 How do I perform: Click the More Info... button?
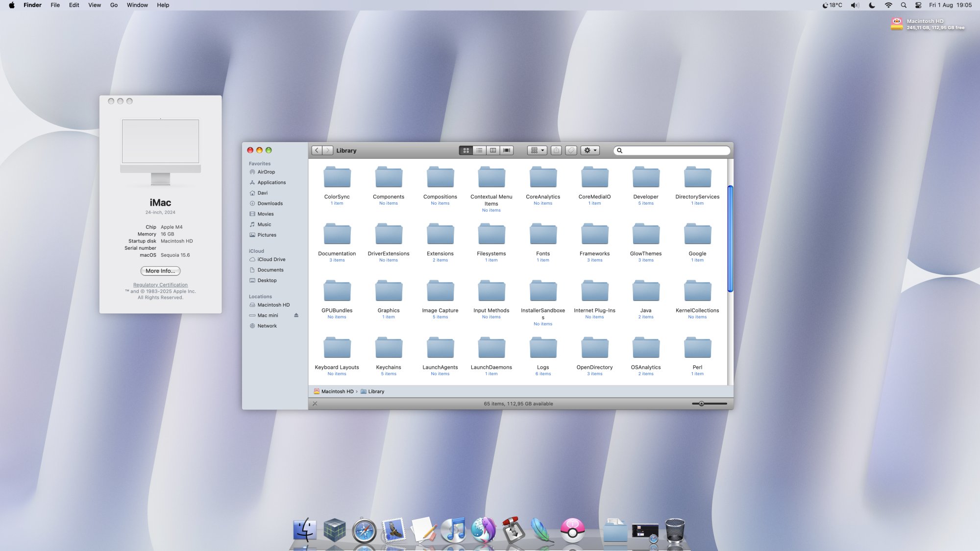coord(160,271)
